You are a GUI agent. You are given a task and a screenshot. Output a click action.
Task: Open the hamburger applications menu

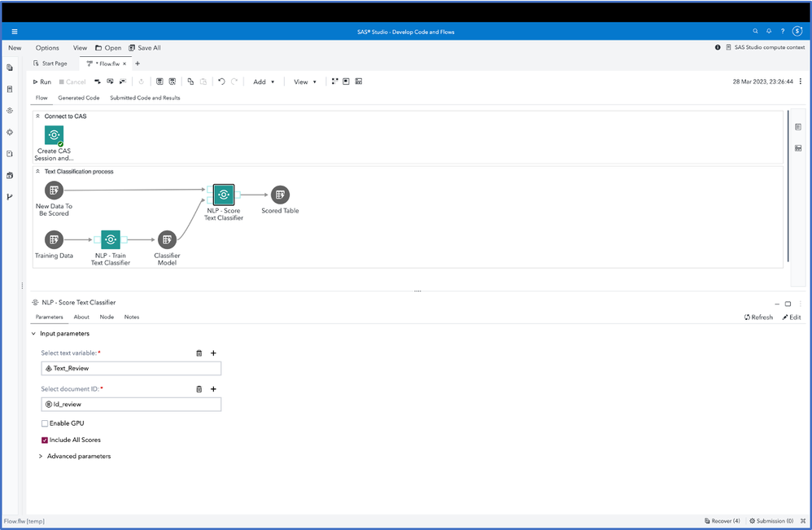click(x=15, y=32)
